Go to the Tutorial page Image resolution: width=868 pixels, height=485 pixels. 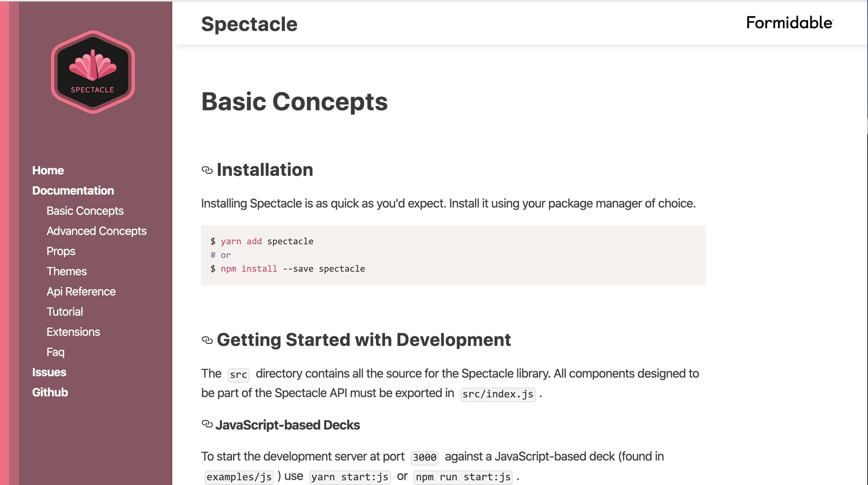coord(65,312)
